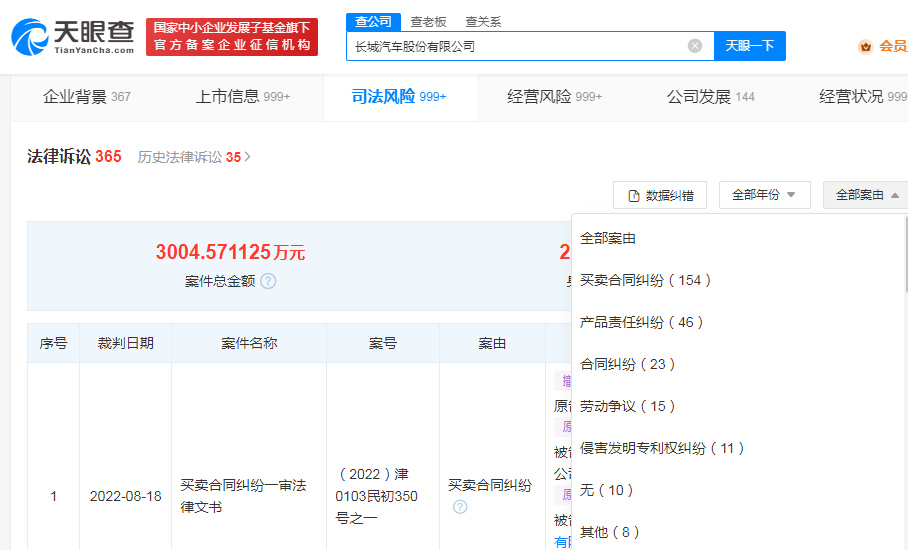Switch to the 查公司 search tab
This screenshot has width=908, height=550.
(373, 22)
